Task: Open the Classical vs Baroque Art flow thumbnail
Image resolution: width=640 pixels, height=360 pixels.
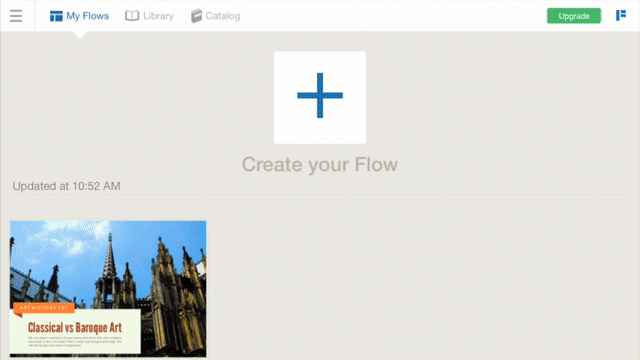Action: (x=108, y=289)
